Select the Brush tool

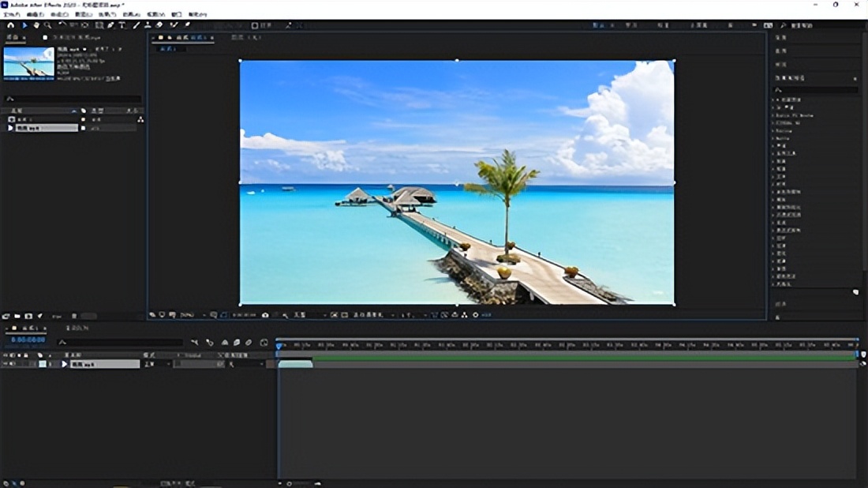coord(136,25)
